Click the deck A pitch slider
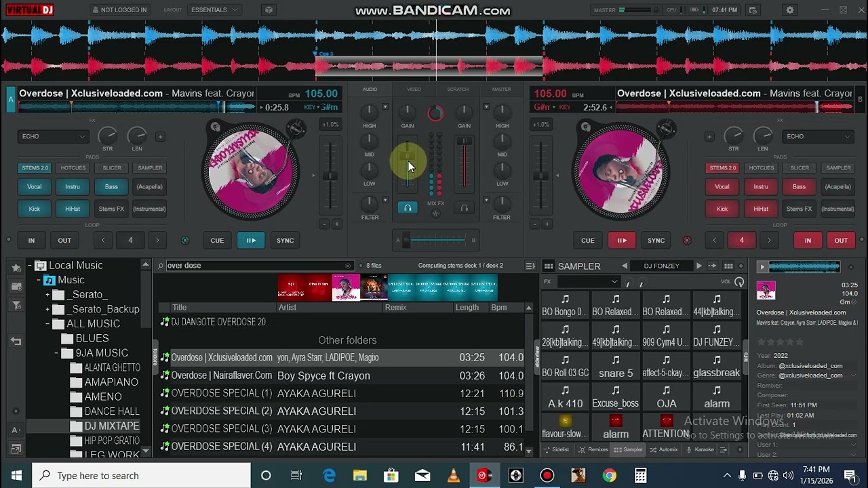The width and height of the screenshot is (868, 488). (330, 176)
